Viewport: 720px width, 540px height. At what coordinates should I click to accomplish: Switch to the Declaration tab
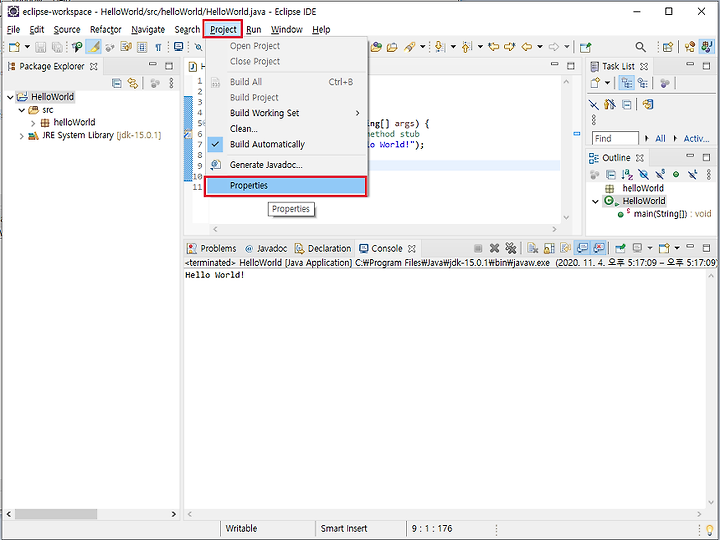(323, 248)
